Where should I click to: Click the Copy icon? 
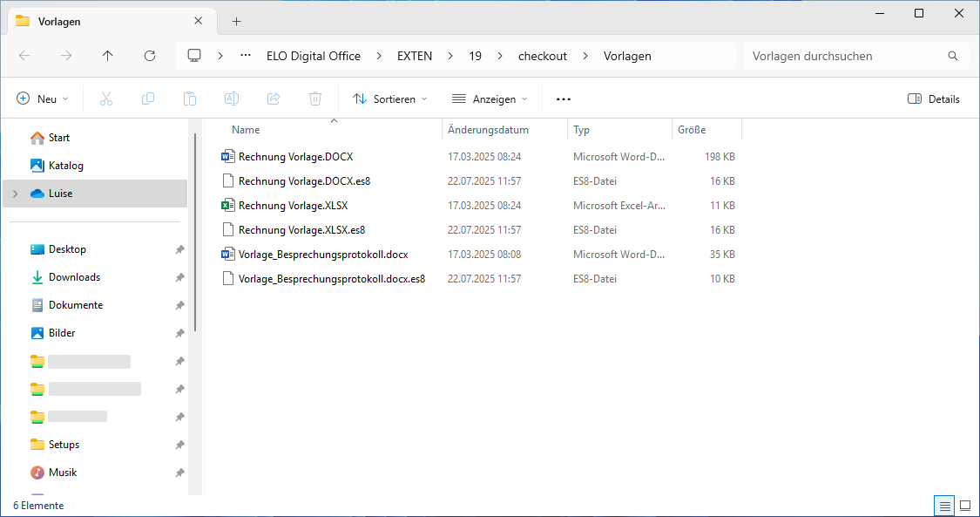[148, 99]
